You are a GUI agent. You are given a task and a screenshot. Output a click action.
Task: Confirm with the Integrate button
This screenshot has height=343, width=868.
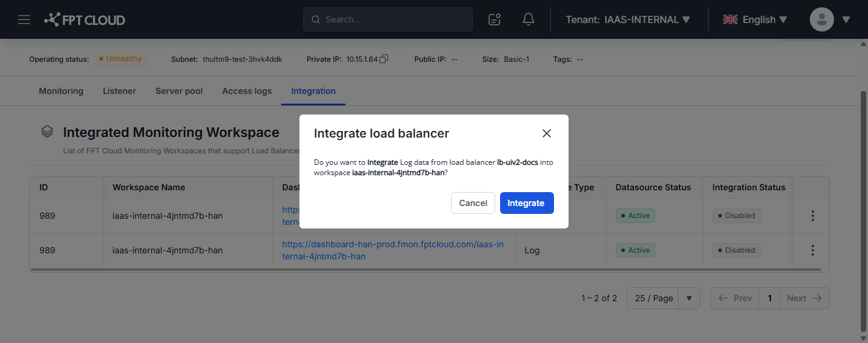527,203
